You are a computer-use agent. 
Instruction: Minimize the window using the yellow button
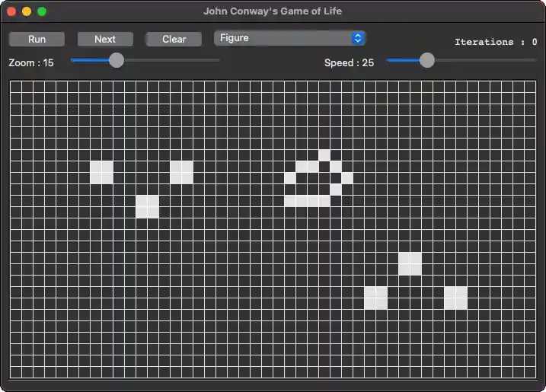tap(27, 11)
